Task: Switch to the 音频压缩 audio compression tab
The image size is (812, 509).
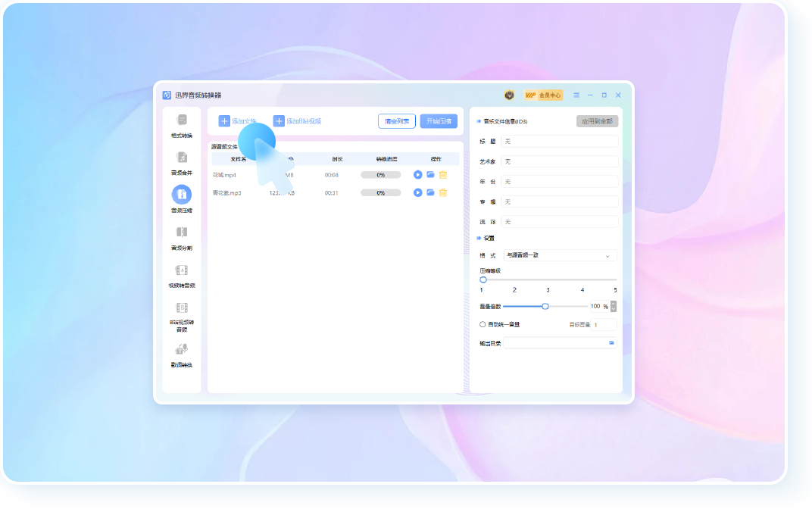Action: click(182, 199)
